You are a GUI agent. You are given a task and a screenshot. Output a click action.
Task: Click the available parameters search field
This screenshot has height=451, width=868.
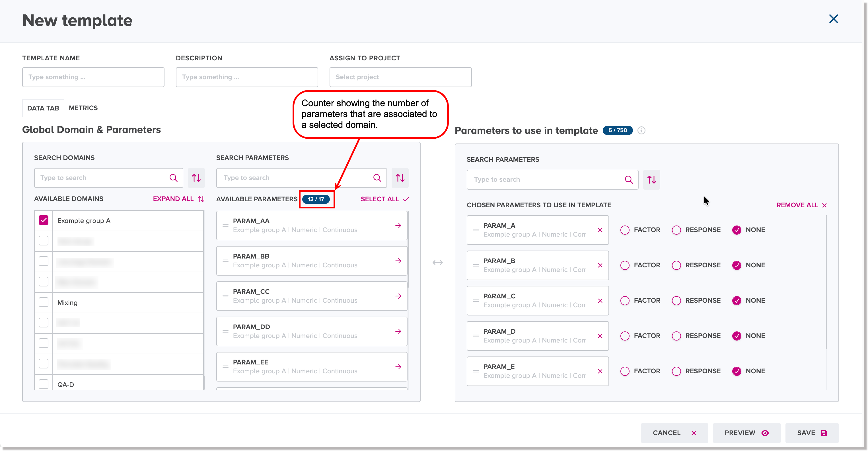pyautogui.click(x=301, y=178)
